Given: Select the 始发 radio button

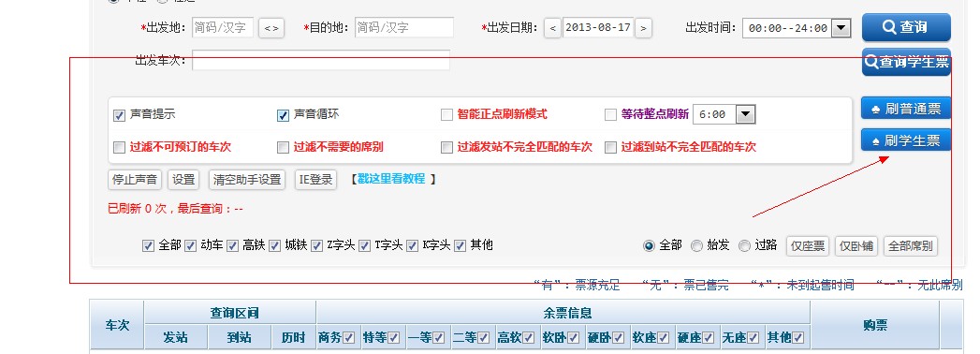Looking at the screenshot, I should (697, 245).
